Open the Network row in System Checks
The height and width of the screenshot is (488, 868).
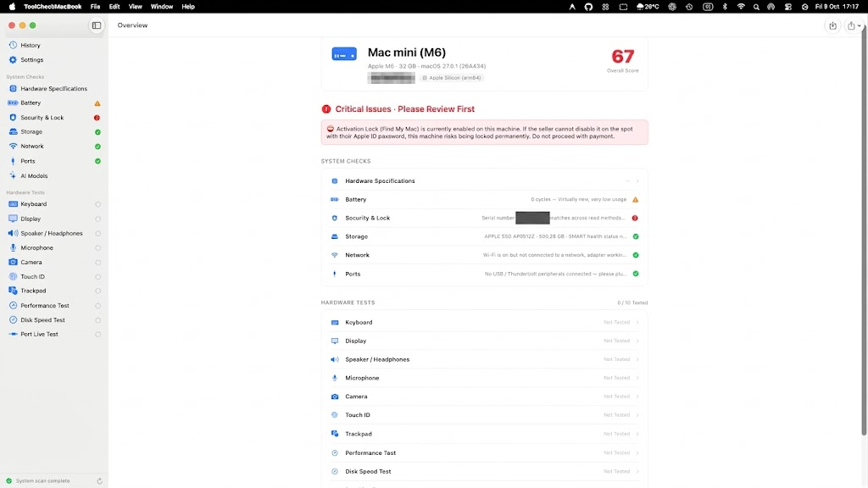[x=484, y=255]
